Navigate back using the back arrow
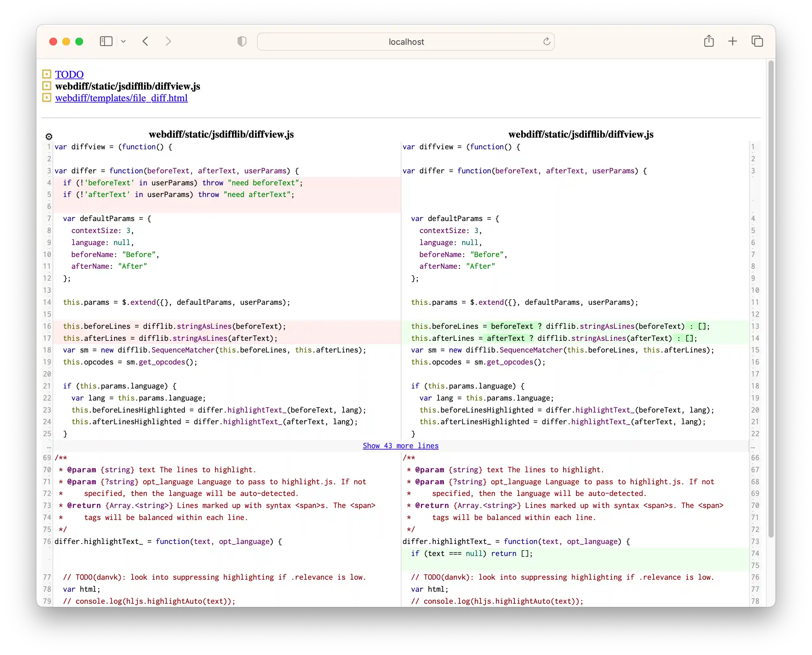The height and width of the screenshot is (655, 812). tap(145, 42)
